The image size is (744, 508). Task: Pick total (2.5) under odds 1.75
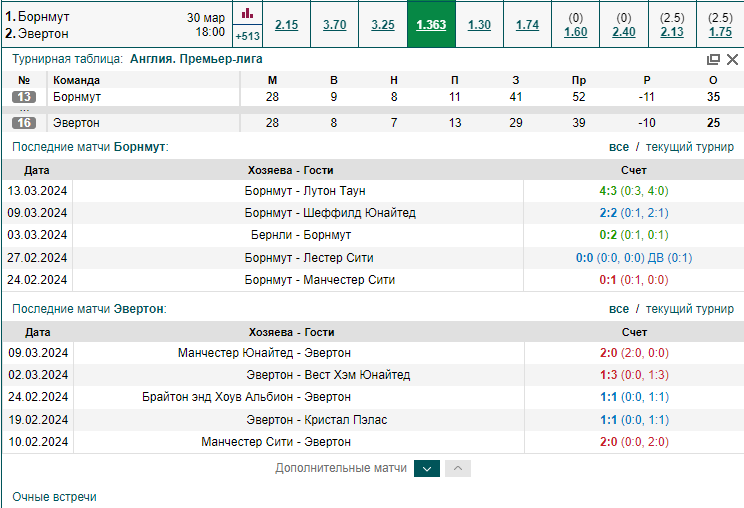pyautogui.click(x=720, y=32)
